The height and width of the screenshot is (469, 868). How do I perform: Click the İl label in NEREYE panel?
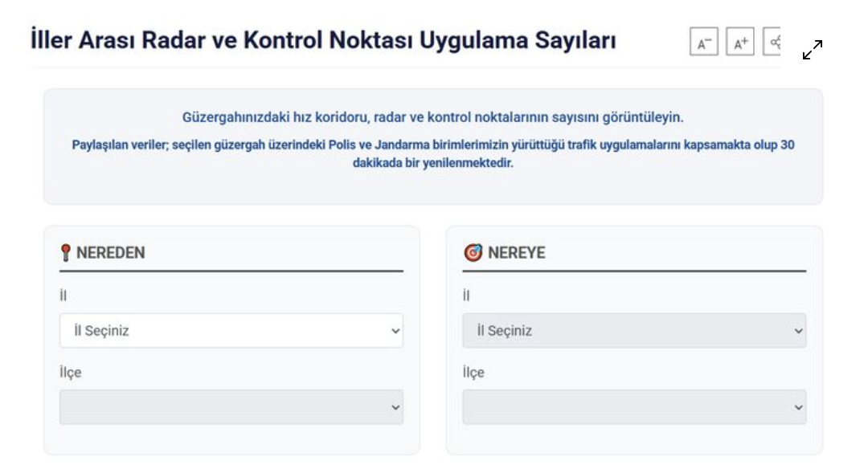tap(465, 296)
